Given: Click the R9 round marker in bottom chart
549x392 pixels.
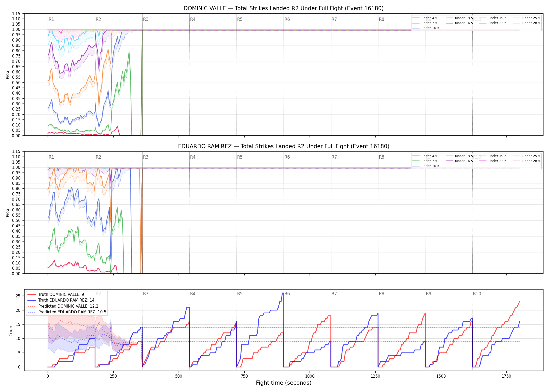Looking at the screenshot, I should pyautogui.click(x=428, y=294).
